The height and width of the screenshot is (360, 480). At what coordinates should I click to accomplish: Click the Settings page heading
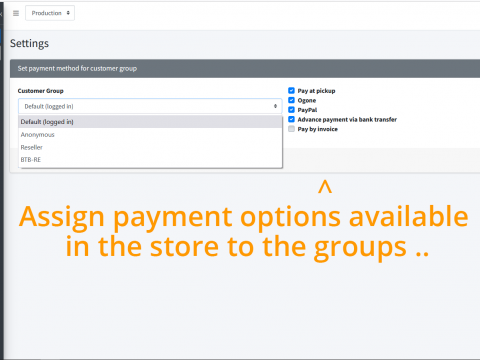click(x=29, y=44)
